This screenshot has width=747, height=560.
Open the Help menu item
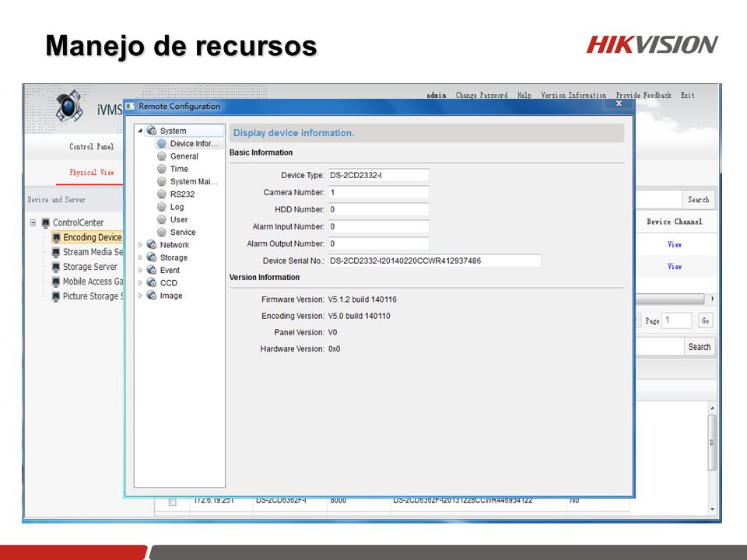[x=524, y=95]
